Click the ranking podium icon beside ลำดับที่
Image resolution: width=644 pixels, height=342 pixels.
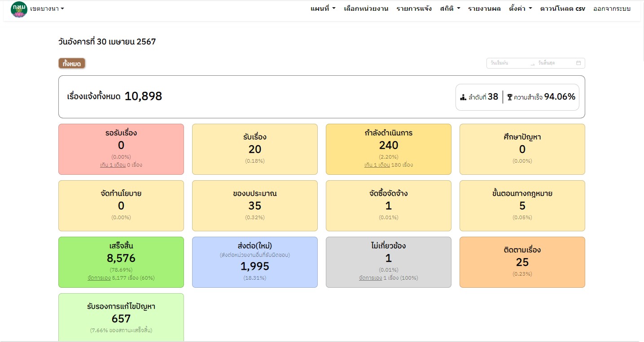point(463,97)
